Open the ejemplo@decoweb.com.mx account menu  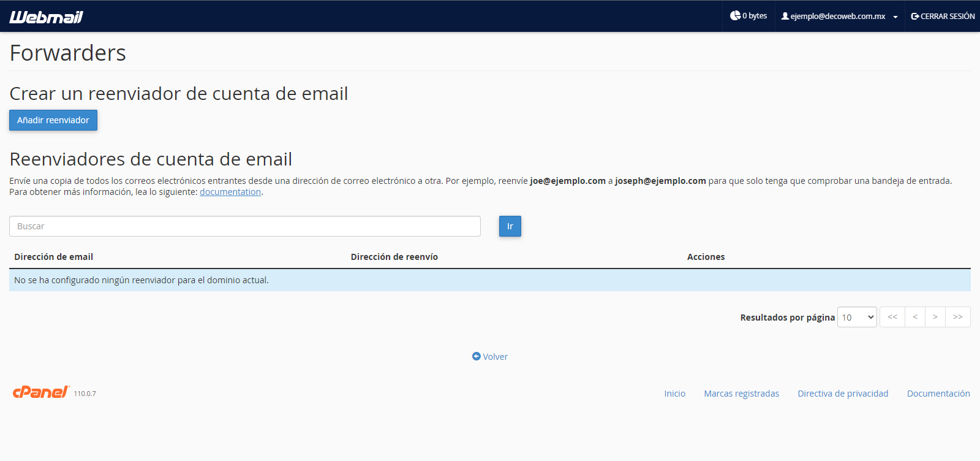point(839,17)
